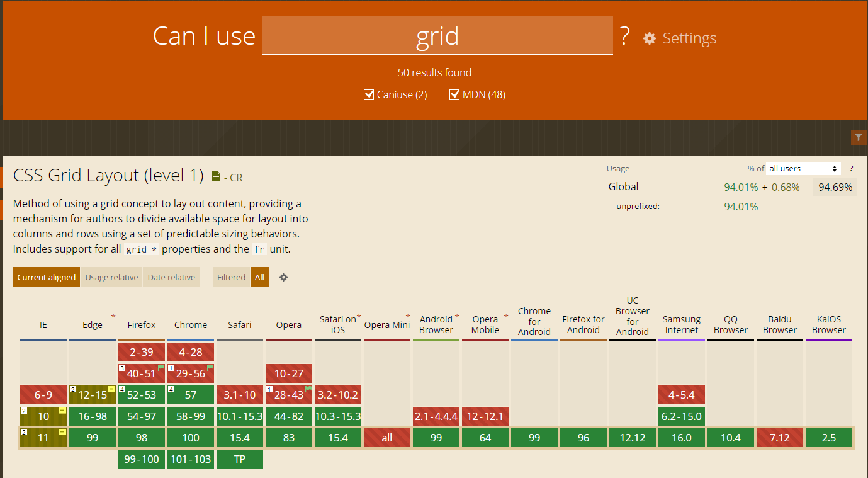
Task: Click the Firefox for Android header
Action: (x=583, y=324)
